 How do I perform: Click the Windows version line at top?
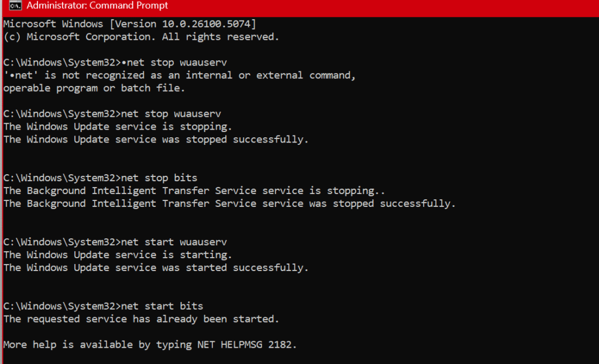pyautogui.click(x=129, y=23)
